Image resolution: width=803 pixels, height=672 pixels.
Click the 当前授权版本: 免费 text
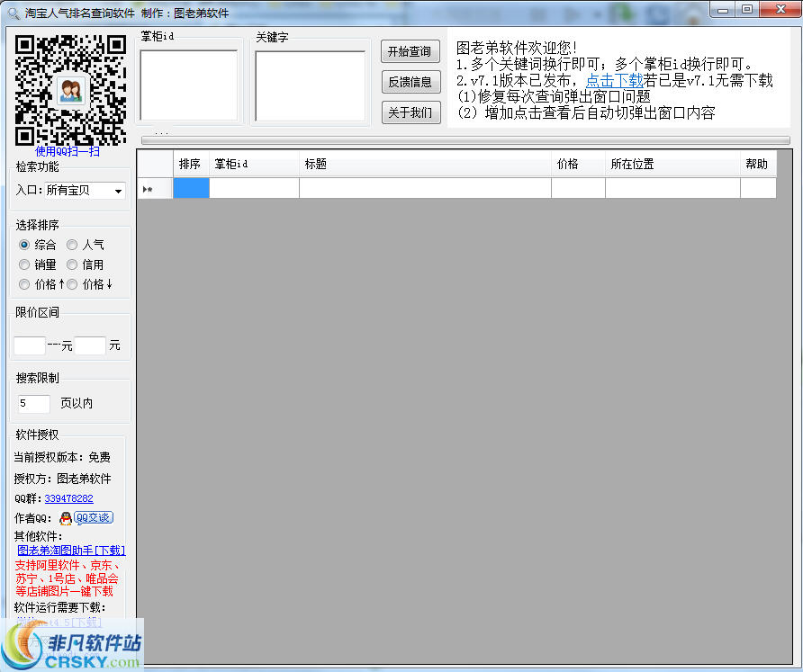point(62,457)
